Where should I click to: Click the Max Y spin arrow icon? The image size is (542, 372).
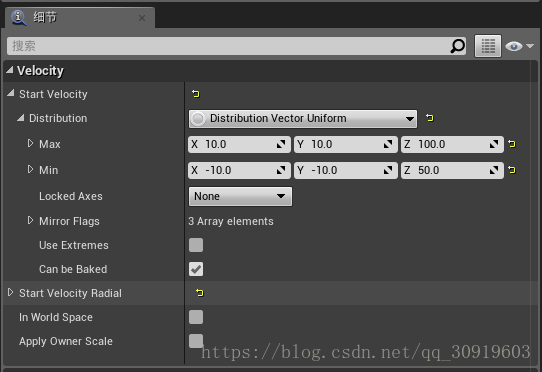[x=388, y=144]
